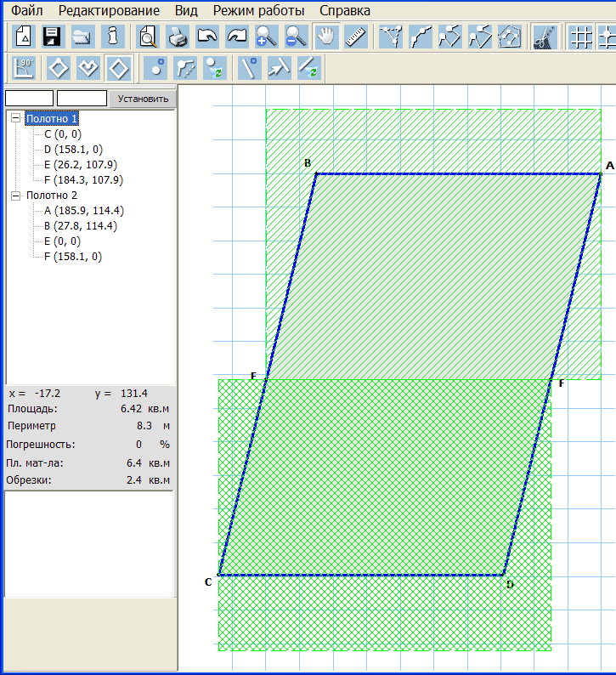This screenshot has height=675, width=616.
Task: Click the delete line recycle icon
Action: coord(309,68)
